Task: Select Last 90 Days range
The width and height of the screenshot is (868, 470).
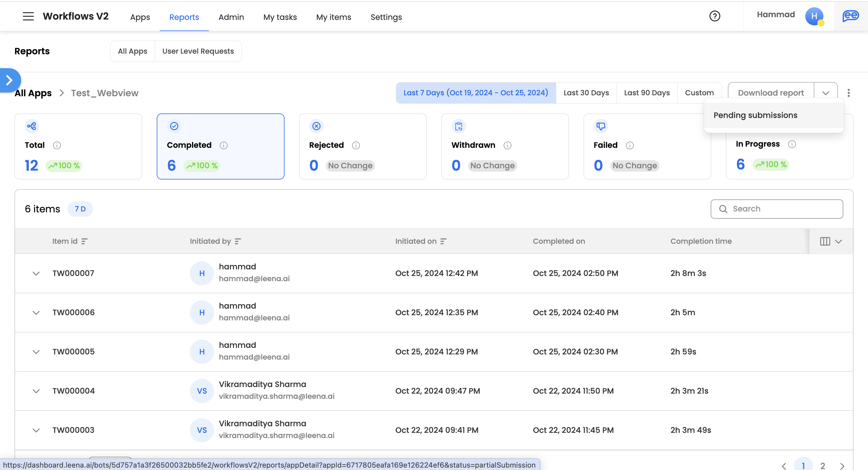Action: tap(646, 93)
